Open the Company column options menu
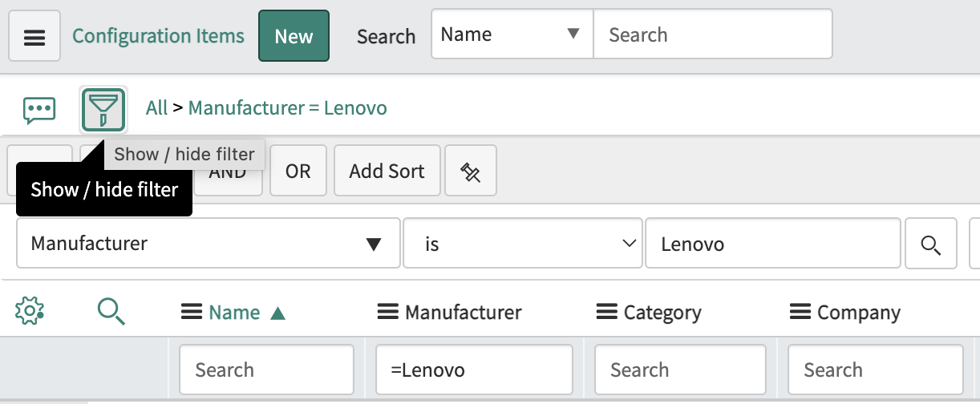This screenshot has height=404, width=980. point(800,313)
